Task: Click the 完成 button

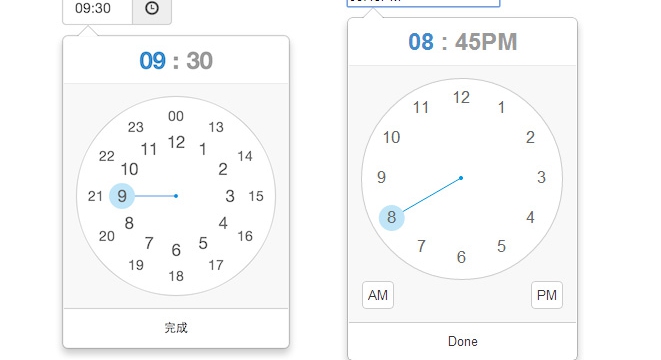Action: pyautogui.click(x=176, y=328)
